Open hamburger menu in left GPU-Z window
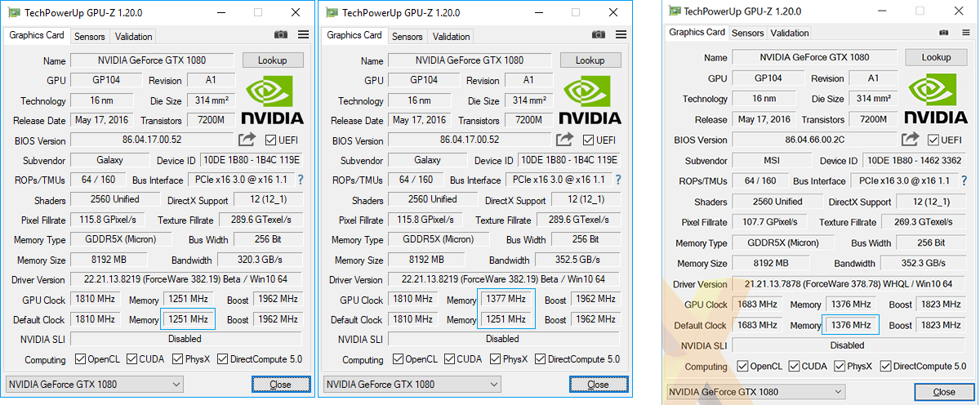Viewport: 980px width, 405px height. [x=303, y=34]
